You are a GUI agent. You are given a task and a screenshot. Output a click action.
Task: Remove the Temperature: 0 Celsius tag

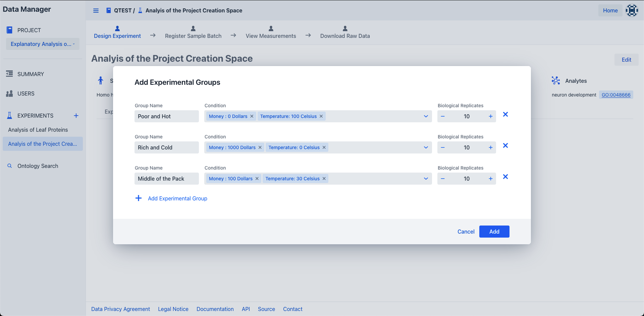click(x=324, y=147)
